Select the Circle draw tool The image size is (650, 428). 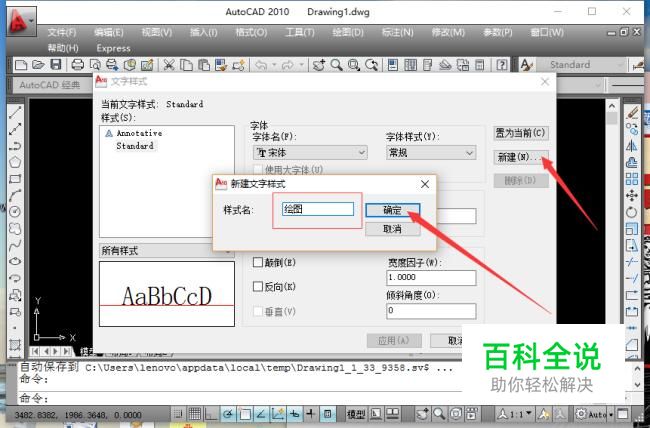[15, 212]
